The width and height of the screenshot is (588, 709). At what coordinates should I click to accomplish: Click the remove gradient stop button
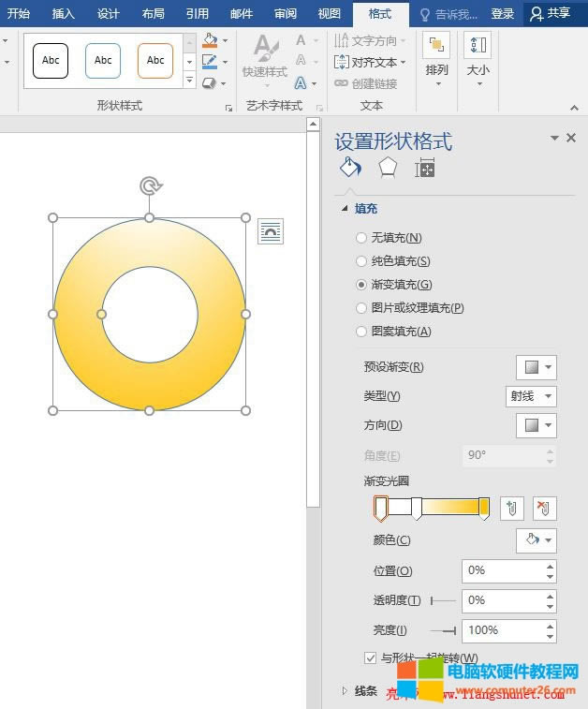[544, 509]
